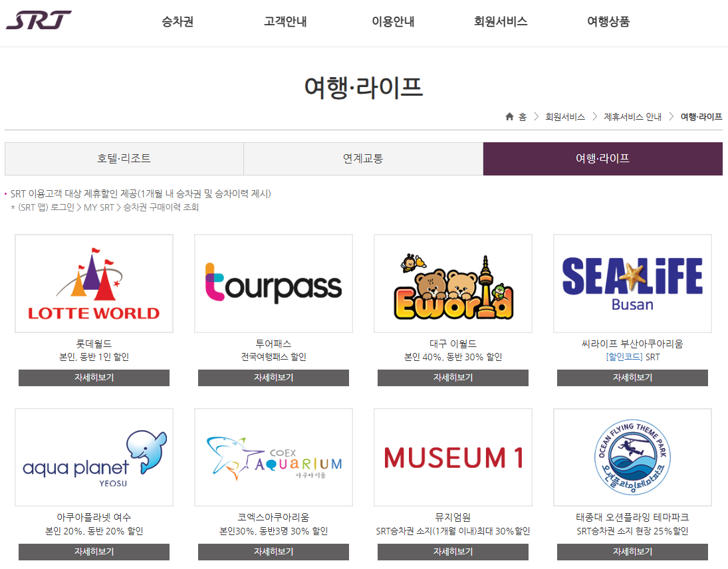View details for 롯데월드
This screenshot has width=728, height=569.
pyautogui.click(x=94, y=378)
